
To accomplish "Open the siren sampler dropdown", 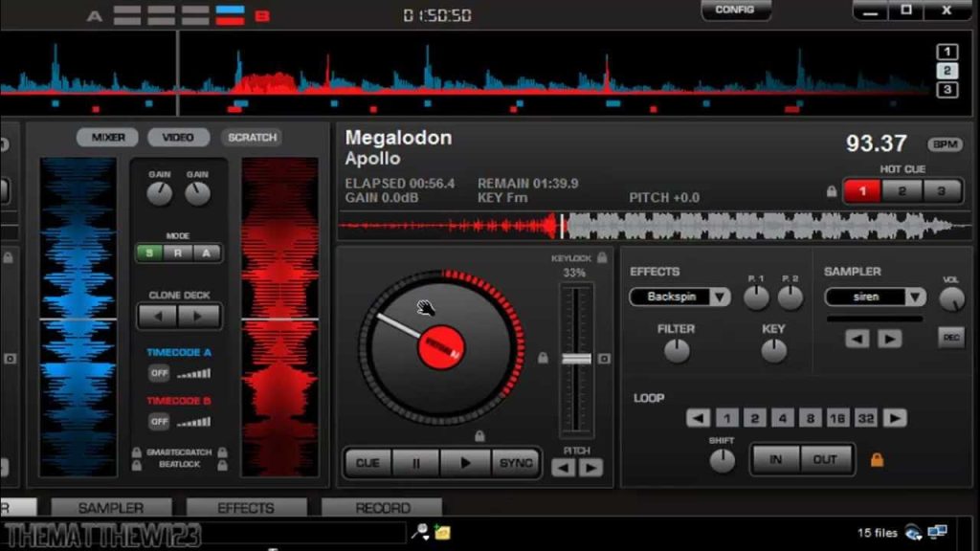I will click(x=916, y=297).
